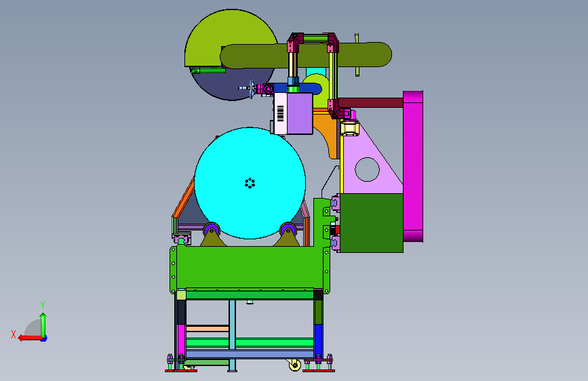This screenshot has width=588, height=381.
Task: Pick the right purple support roller under the roll
Action: 288,230
